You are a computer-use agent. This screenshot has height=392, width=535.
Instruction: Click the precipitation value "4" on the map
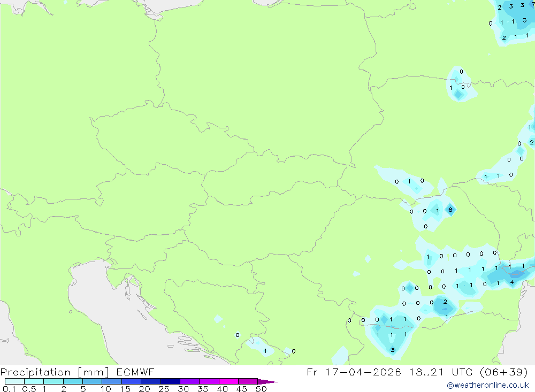click(x=512, y=282)
